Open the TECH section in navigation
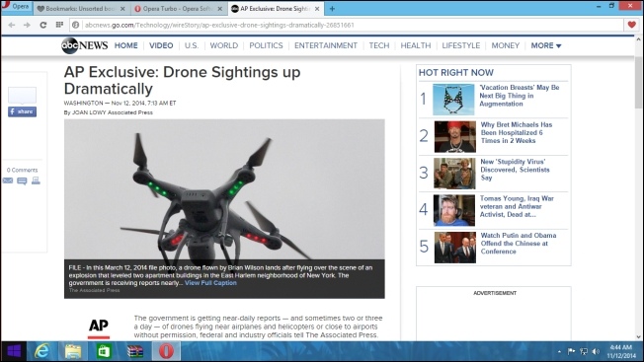 [x=378, y=45]
